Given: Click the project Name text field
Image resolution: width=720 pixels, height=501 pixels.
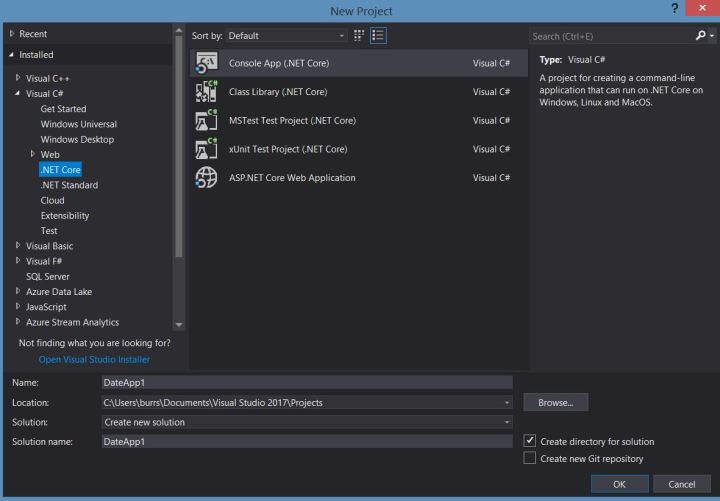Looking at the screenshot, I should [306, 382].
